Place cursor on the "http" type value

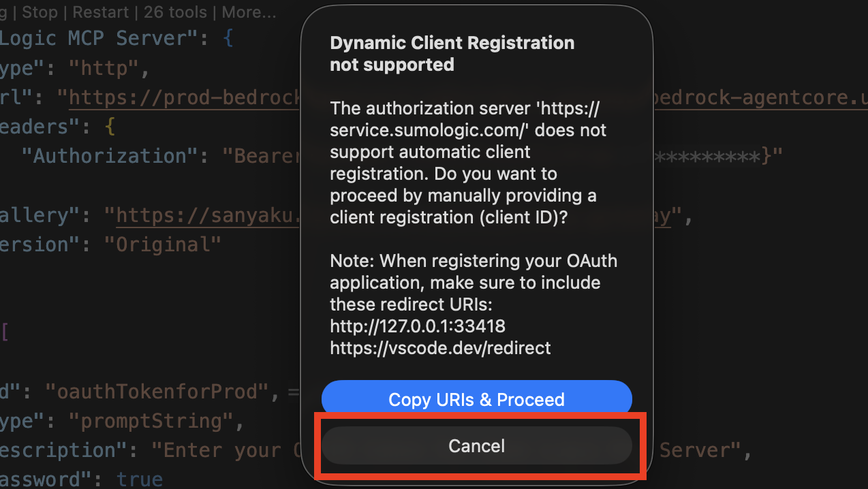click(109, 68)
